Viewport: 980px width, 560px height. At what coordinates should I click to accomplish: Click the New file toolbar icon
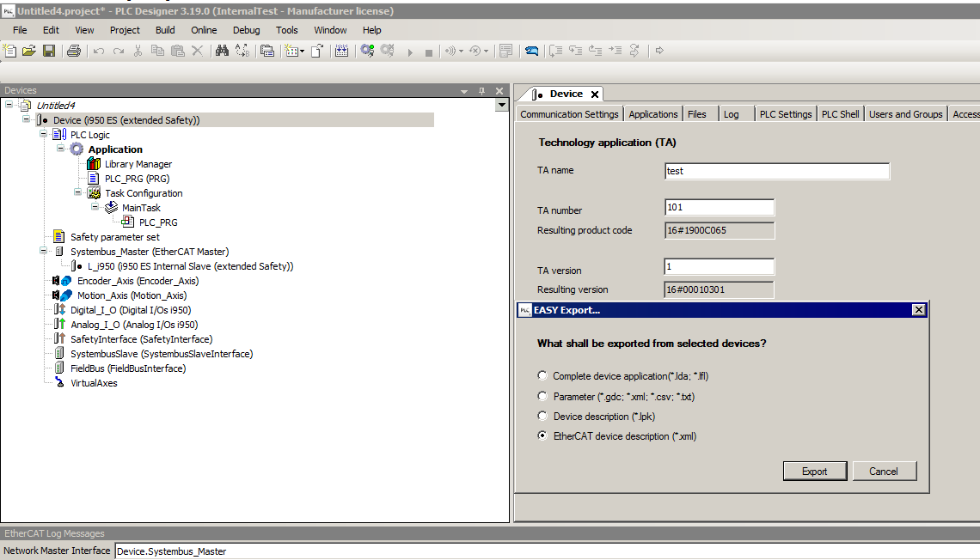coord(10,51)
